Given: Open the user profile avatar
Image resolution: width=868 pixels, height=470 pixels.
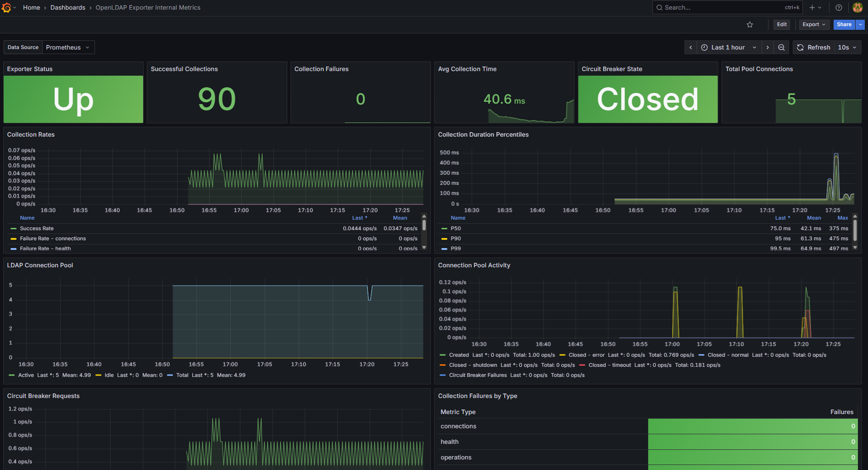Looking at the screenshot, I should pyautogui.click(x=857, y=8).
